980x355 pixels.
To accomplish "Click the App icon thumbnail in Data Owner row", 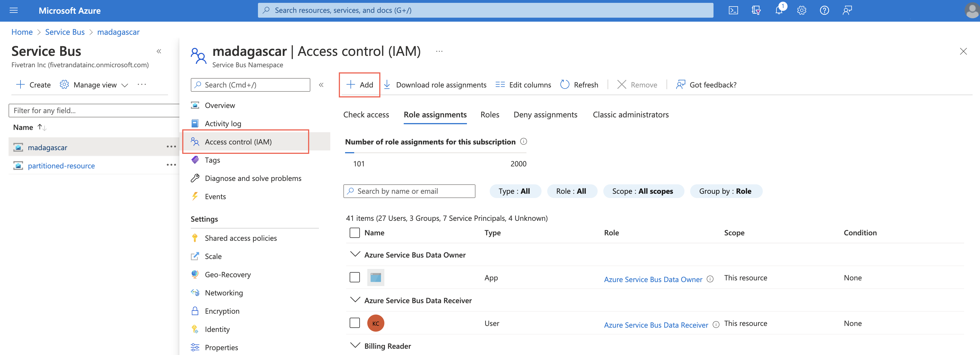I will 376,278.
